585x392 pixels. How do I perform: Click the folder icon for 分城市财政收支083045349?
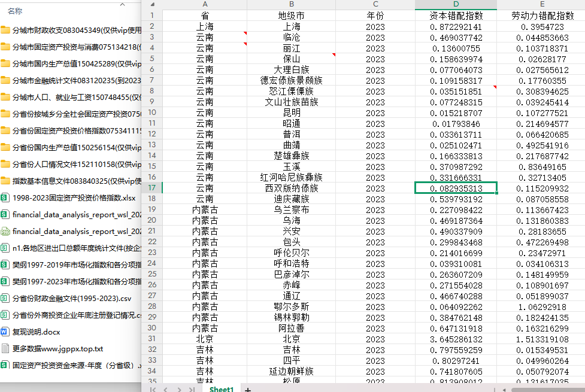pyautogui.click(x=5, y=30)
